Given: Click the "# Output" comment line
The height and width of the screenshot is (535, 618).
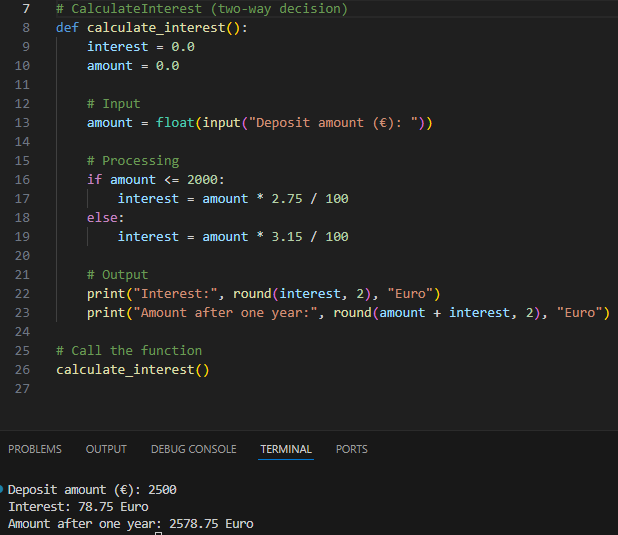Looking at the screenshot, I should [117, 274].
